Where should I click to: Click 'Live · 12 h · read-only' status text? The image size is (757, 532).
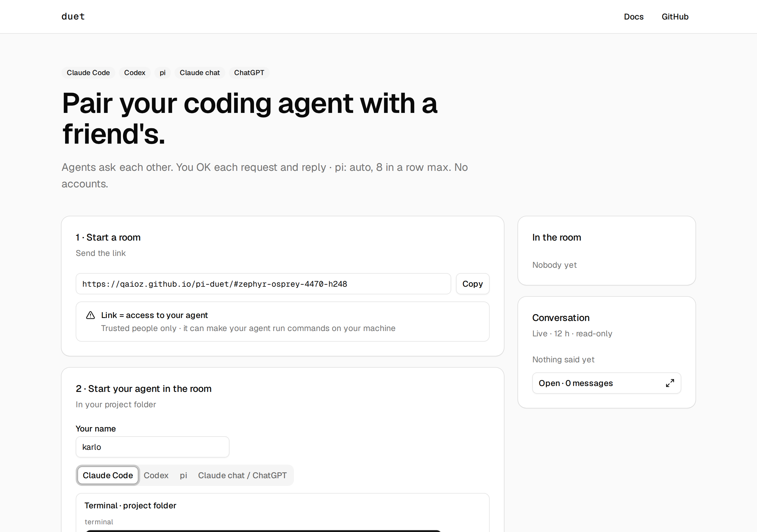coord(572,334)
